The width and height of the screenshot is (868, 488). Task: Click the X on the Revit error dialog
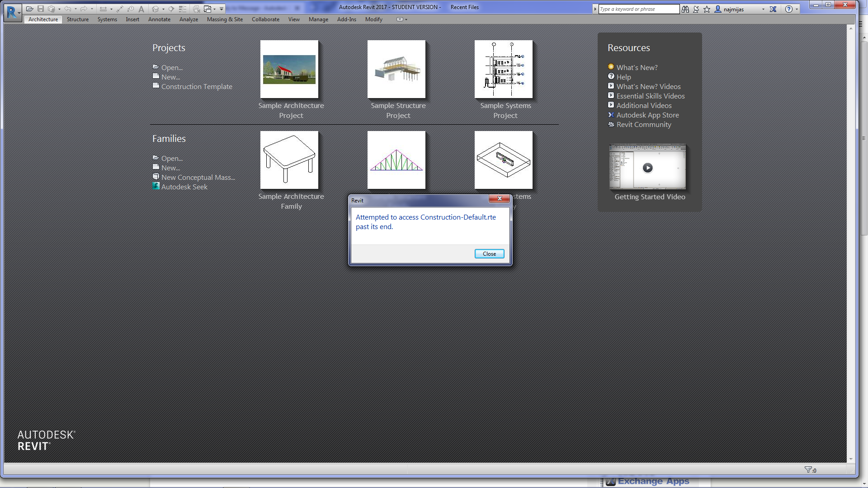[500, 198]
